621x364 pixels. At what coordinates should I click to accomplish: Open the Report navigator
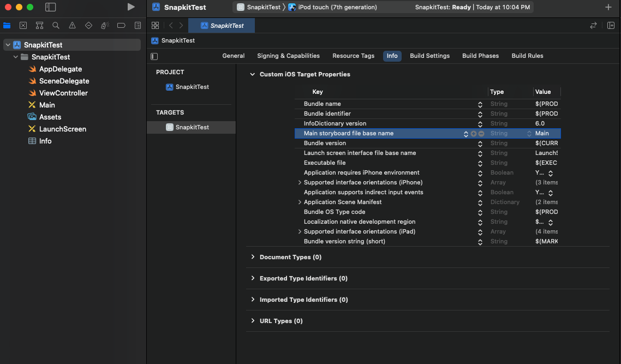(138, 25)
